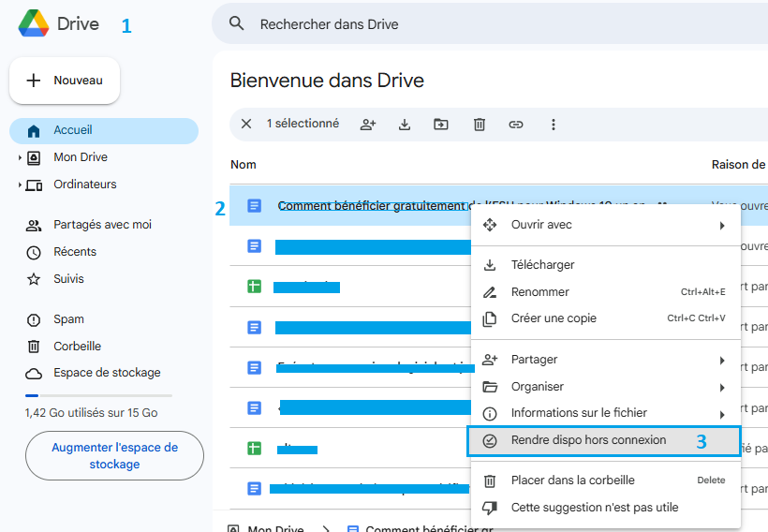Click the storage usage progress bar

pos(98,395)
